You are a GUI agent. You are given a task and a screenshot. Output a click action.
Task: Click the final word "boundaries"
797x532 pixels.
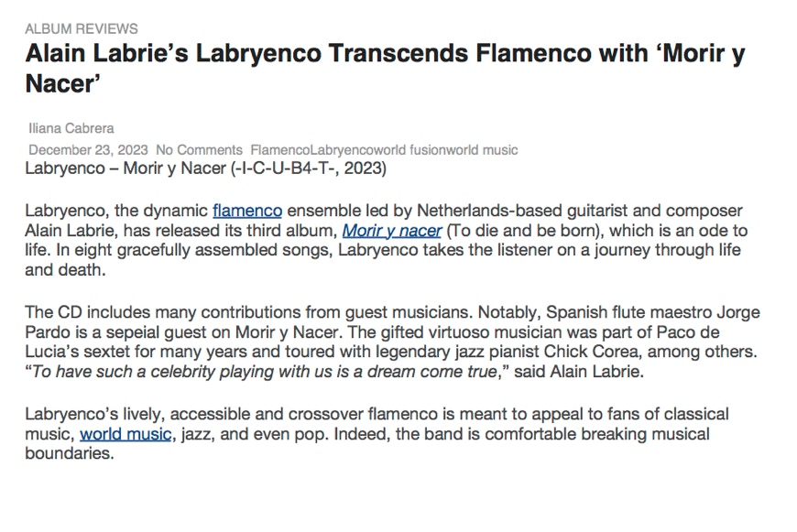68,454
